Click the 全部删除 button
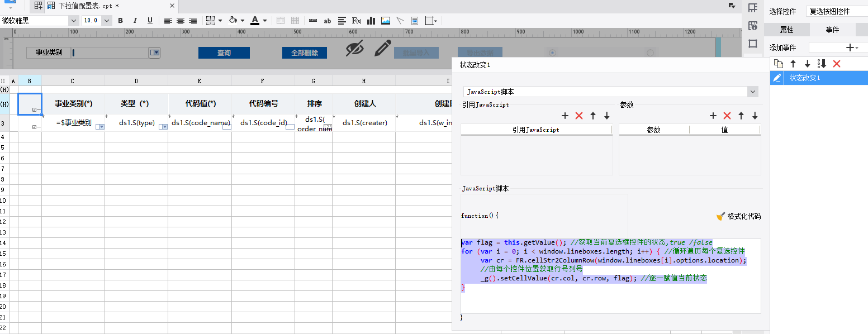Image resolution: width=868 pixels, height=334 pixels. click(x=305, y=53)
